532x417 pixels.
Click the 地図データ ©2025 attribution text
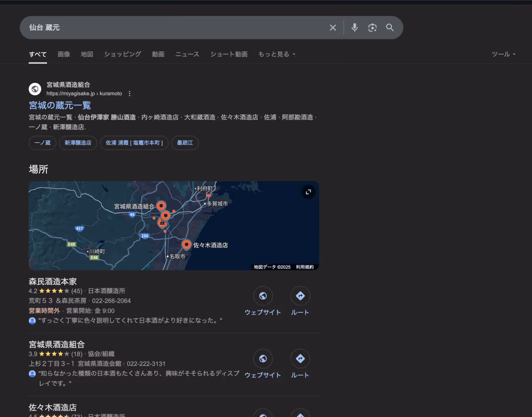[x=272, y=267]
